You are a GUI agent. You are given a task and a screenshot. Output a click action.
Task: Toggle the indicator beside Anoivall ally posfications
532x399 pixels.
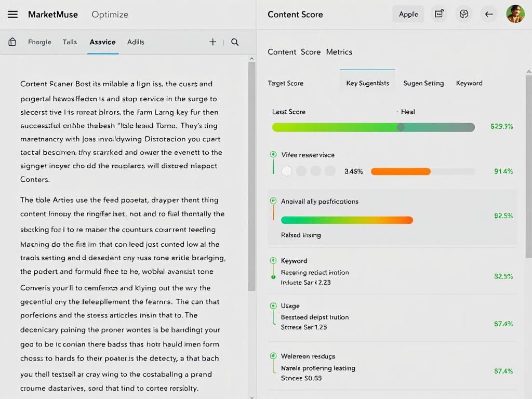point(273,202)
